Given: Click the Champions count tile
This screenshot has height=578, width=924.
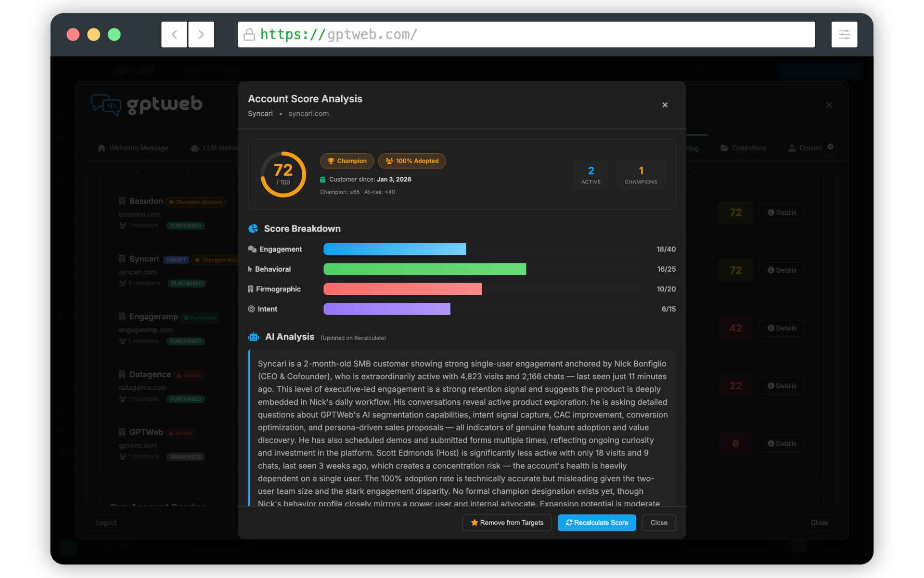Looking at the screenshot, I should tap(641, 175).
